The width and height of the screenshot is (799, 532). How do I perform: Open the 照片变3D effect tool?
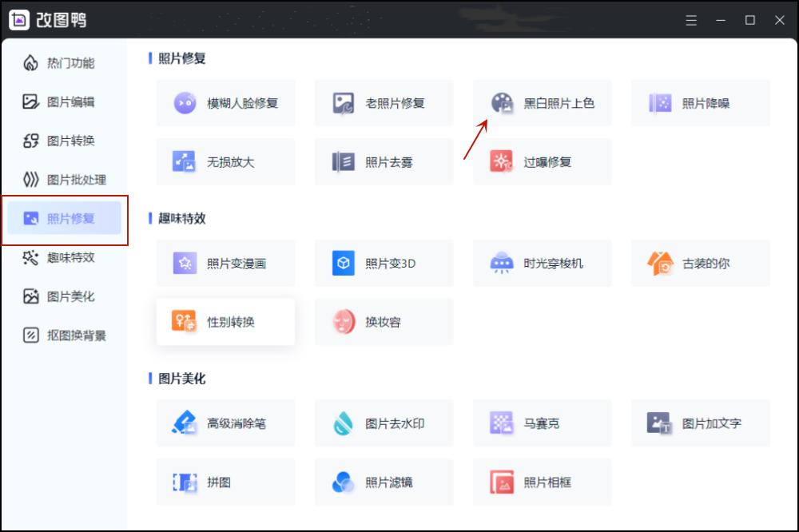[384, 264]
